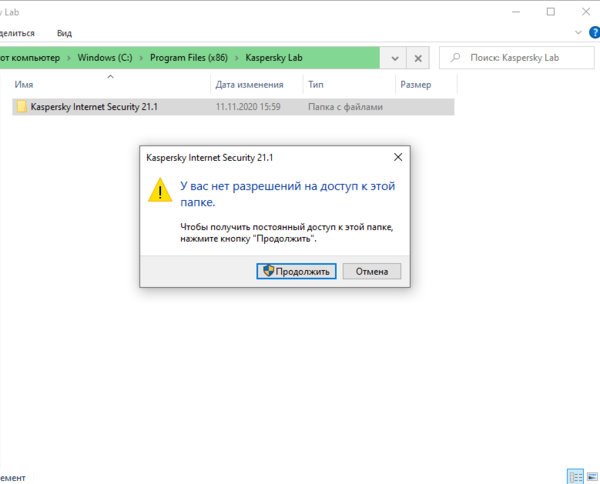This screenshot has width=600, height=484.
Task: Click the Поиск: Kaspersky Lab search field
Action: click(517, 58)
